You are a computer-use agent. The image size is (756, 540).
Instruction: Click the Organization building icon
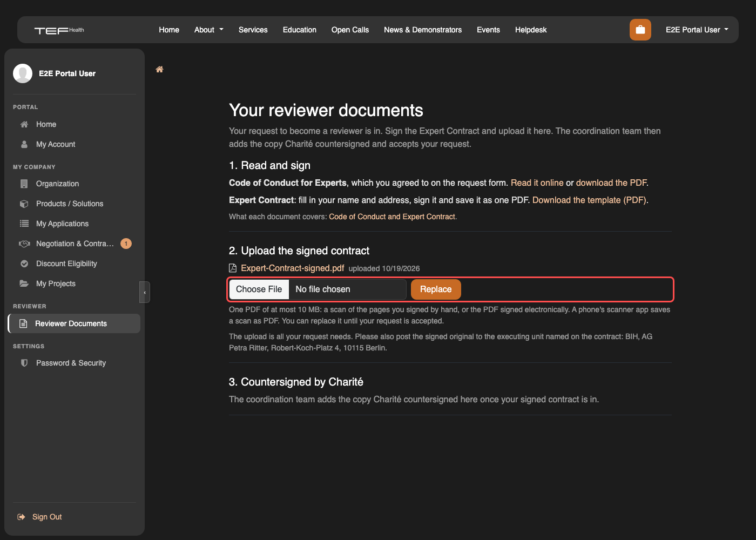24,184
